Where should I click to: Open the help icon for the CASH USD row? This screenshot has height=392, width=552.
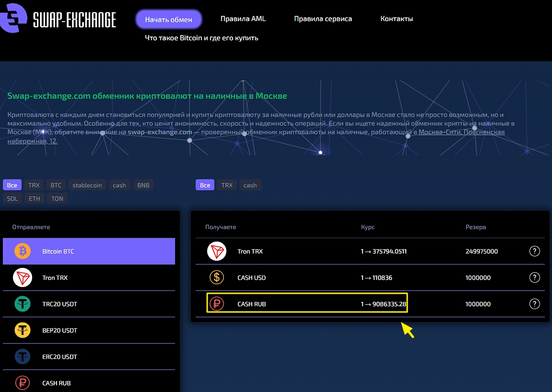tap(534, 277)
